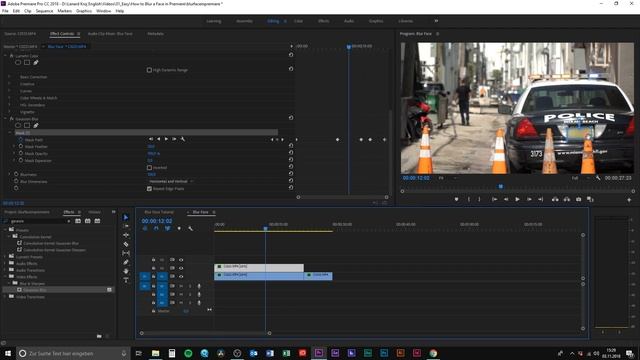Add marker in Program monitor

(x=456, y=199)
